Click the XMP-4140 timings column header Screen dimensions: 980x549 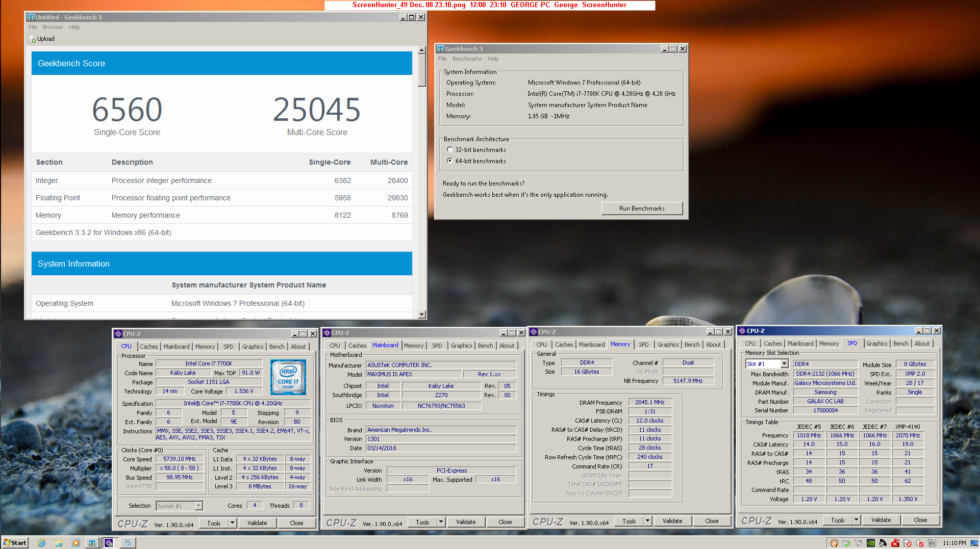tap(908, 427)
